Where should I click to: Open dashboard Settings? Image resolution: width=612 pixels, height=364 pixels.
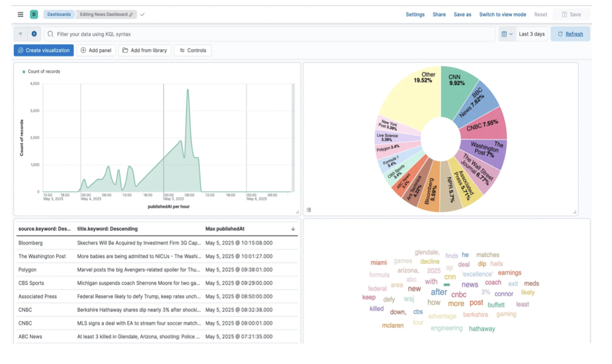pyautogui.click(x=415, y=15)
